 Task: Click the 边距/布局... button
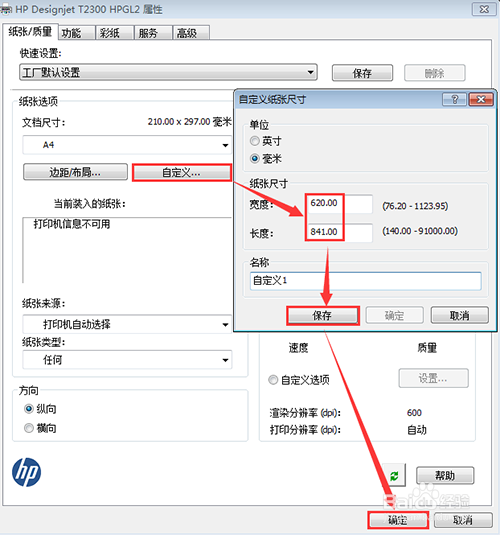(x=75, y=172)
